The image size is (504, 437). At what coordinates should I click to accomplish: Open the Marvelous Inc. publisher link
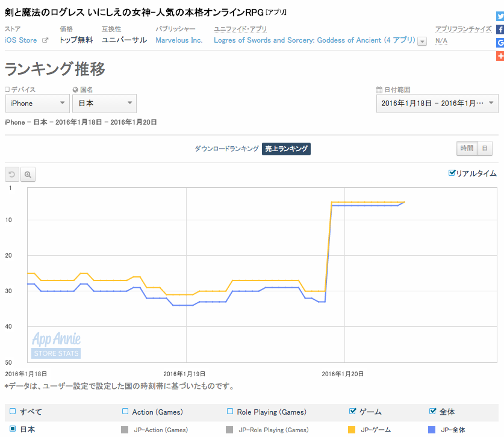(x=179, y=40)
